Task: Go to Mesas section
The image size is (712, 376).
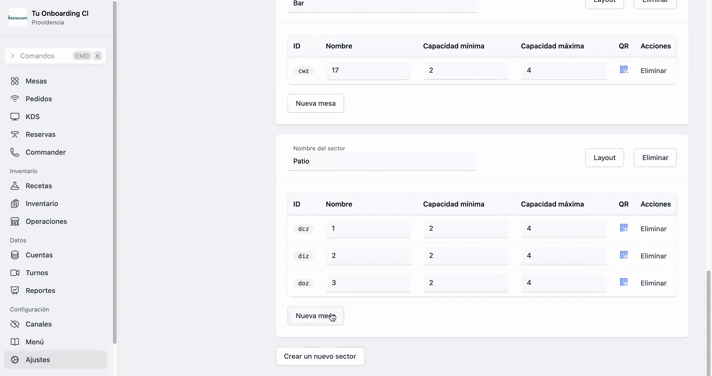Action: pyautogui.click(x=36, y=81)
